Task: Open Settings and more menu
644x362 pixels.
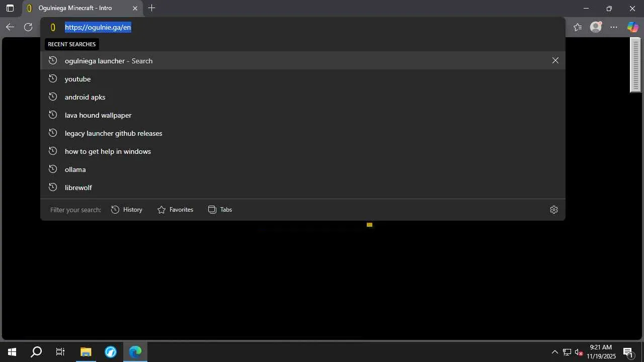Action: 614,27
